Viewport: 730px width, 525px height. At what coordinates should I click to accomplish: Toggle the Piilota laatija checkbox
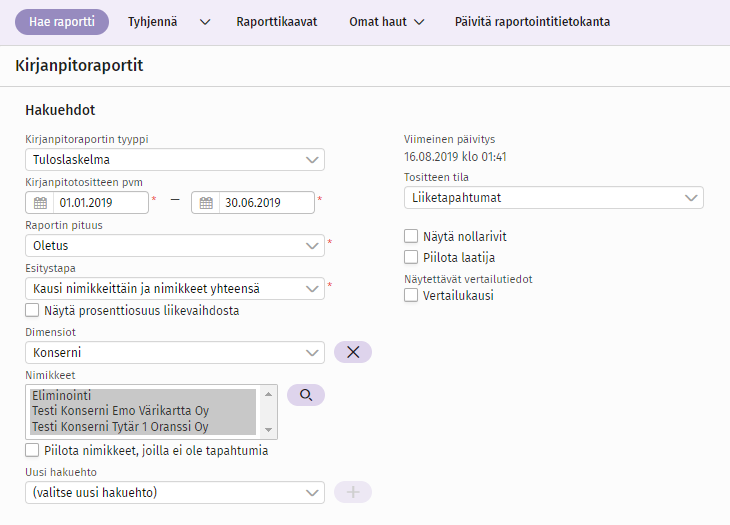411,258
